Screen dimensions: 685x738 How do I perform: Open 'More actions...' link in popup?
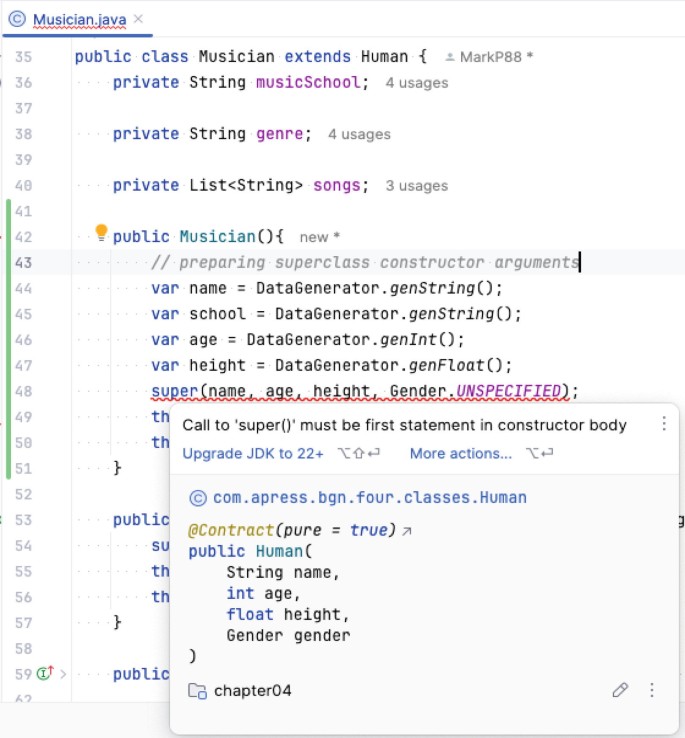click(x=460, y=453)
